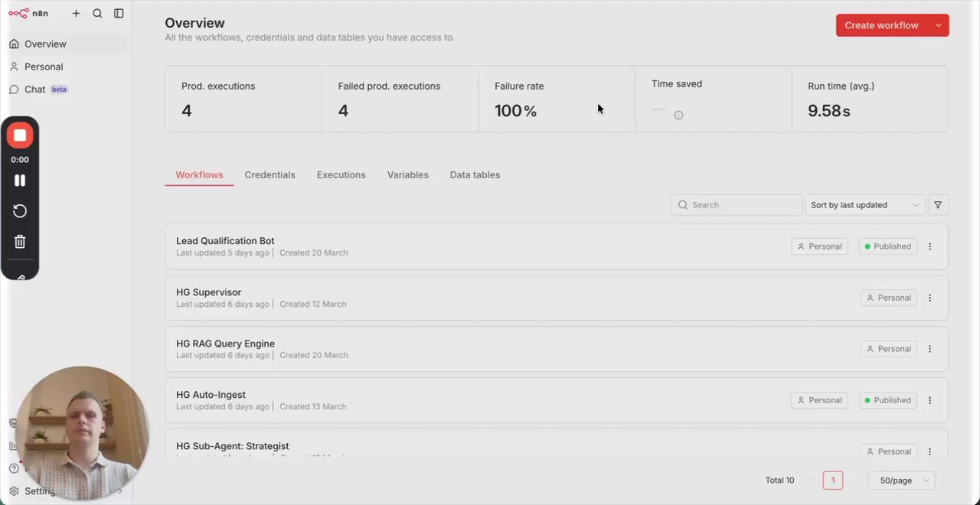
Task: Open the Lead Qualification Bot actions menu
Action: [x=930, y=246]
